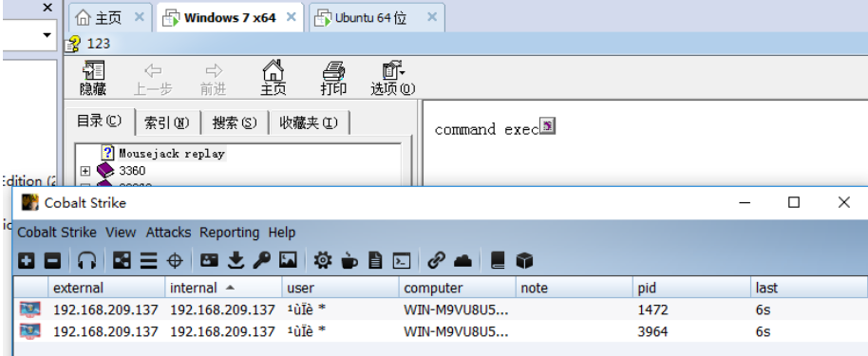Open the Attacks menu
This screenshot has width=868, height=356.
click(x=168, y=233)
